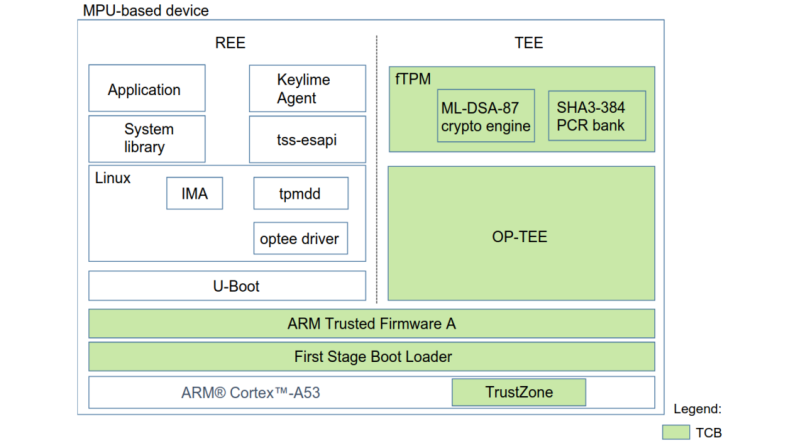Click the ML-DSA-87 crypto engine box
This screenshot has width=804, height=445.
[486, 116]
